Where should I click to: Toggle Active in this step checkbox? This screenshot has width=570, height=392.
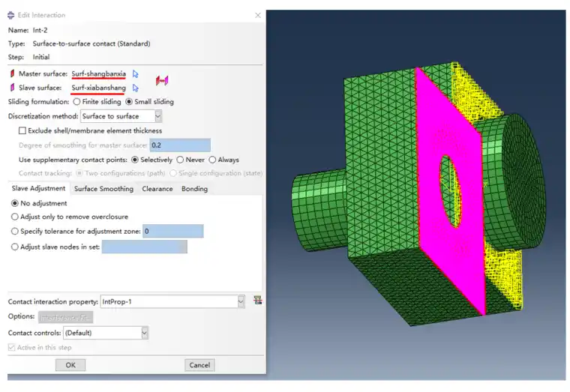[12, 347]
